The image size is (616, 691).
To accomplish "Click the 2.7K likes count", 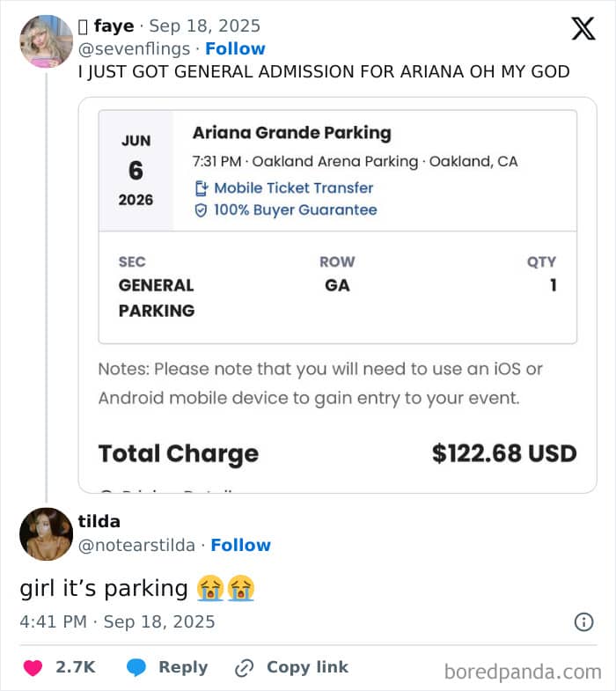I will (75, 667).
